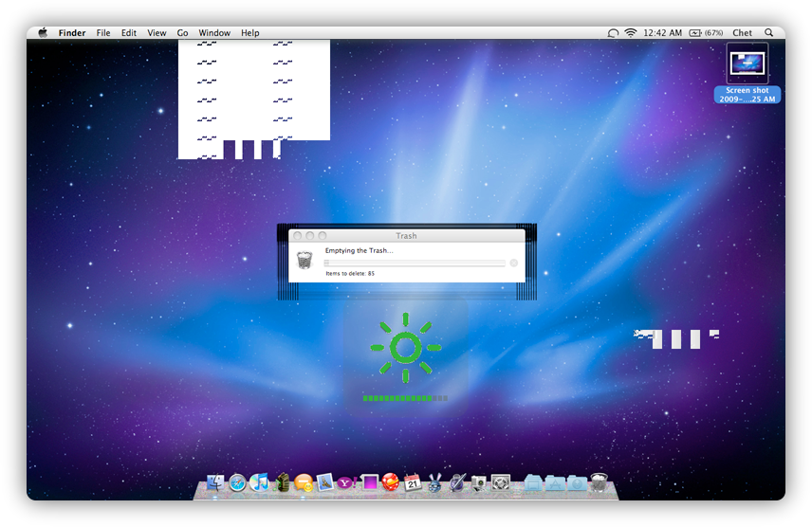Click the clock showing 12:42 AM

point(662,32)
